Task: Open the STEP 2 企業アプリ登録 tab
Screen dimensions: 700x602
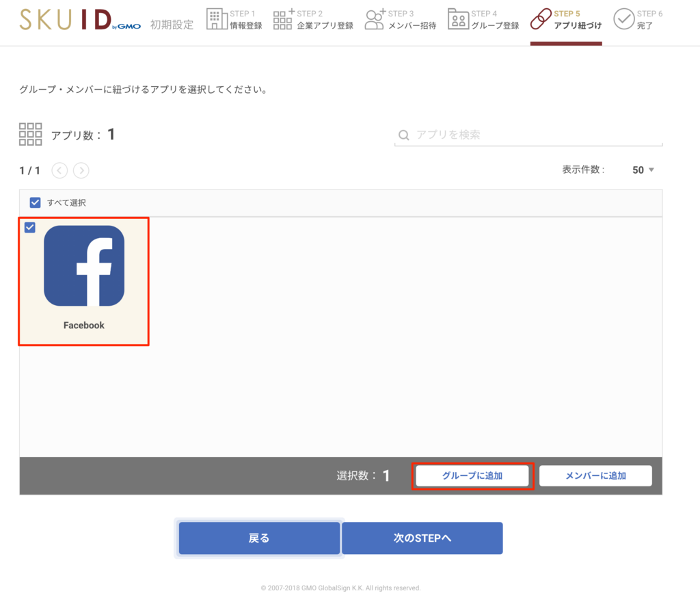Action: [313, 20]
